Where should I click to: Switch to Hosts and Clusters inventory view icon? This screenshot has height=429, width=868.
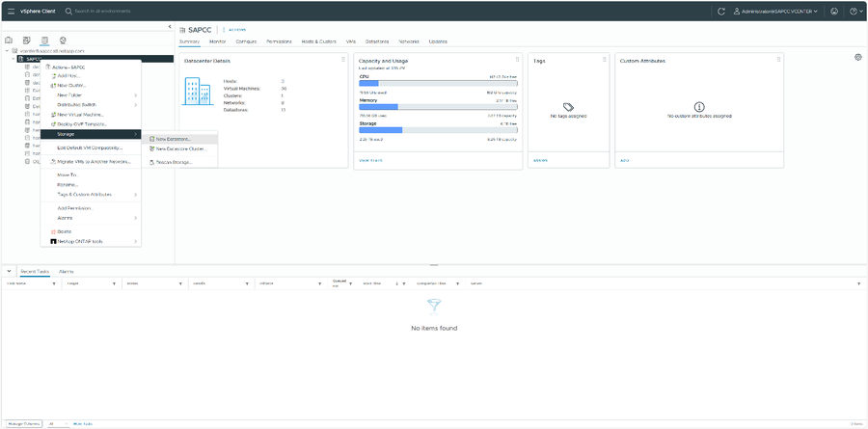9,40
